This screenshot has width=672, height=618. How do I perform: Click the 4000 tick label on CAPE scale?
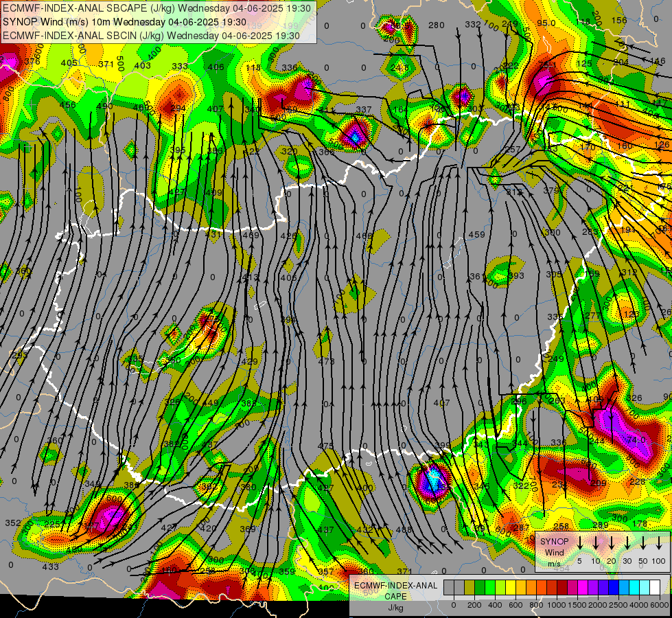[x=639, y=605]
